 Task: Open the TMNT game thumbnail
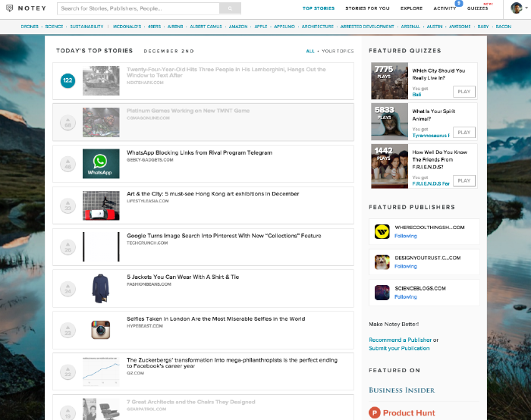click(101, 122)
